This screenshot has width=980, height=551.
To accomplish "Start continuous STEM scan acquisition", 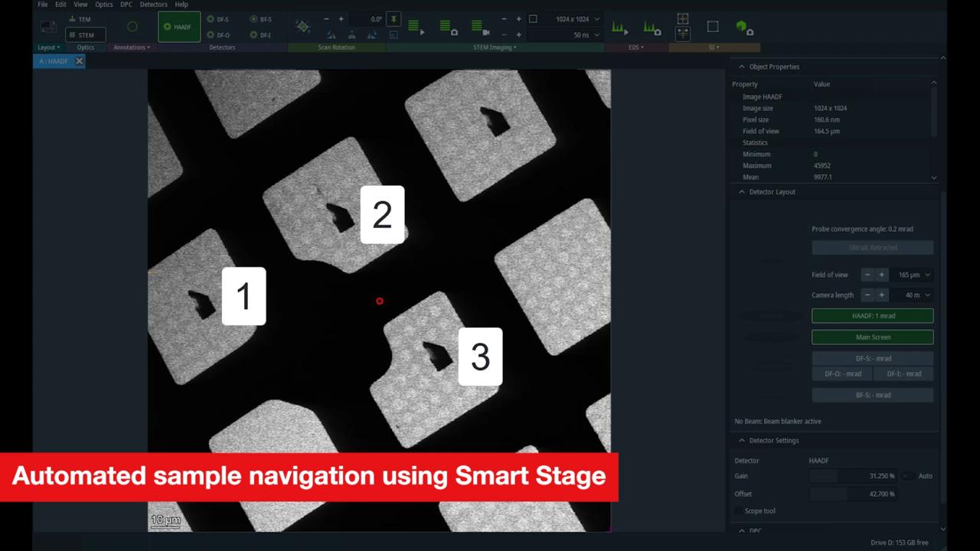I will pos(416,28).
